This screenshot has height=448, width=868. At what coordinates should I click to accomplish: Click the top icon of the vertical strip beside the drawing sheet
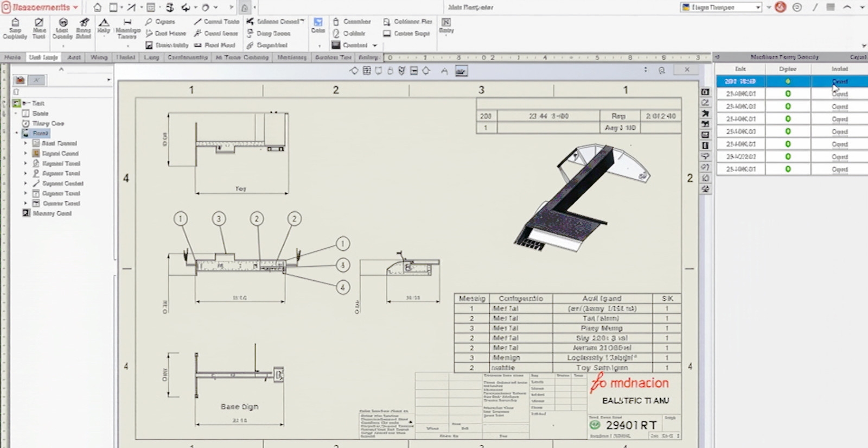(x=705, y=92)
